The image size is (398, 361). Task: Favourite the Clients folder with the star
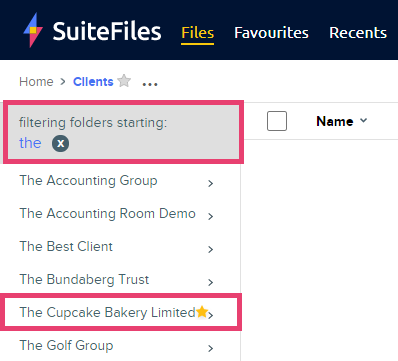pos(124,81)
